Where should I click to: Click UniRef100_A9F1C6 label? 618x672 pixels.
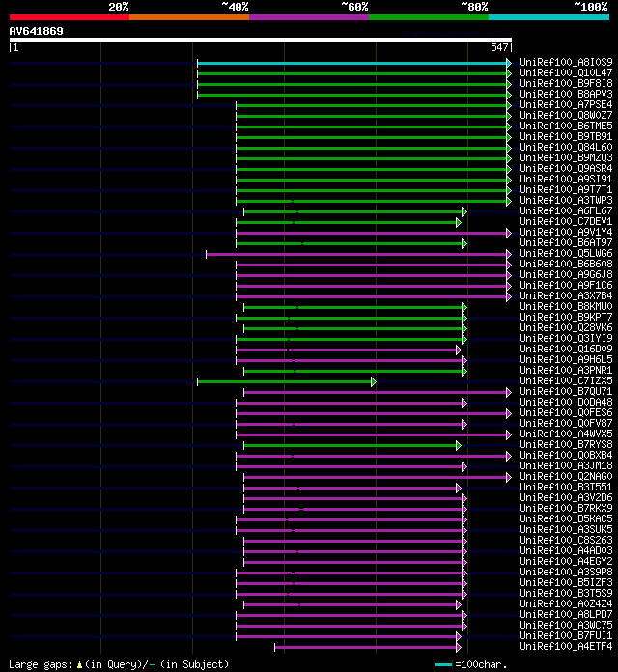point(566,286)
